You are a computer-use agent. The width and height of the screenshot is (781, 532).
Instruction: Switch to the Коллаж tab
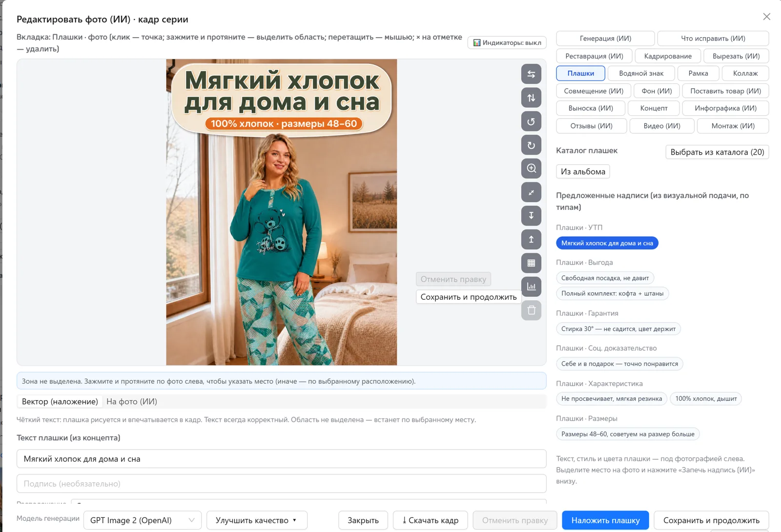[x=745, y=73]
